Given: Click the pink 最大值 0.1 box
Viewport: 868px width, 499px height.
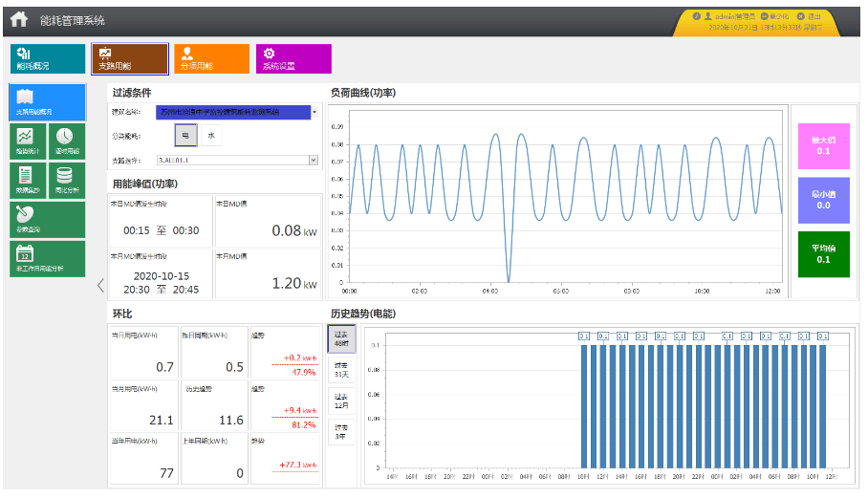Looking at the screenshot, I should (x=823, y=146).
